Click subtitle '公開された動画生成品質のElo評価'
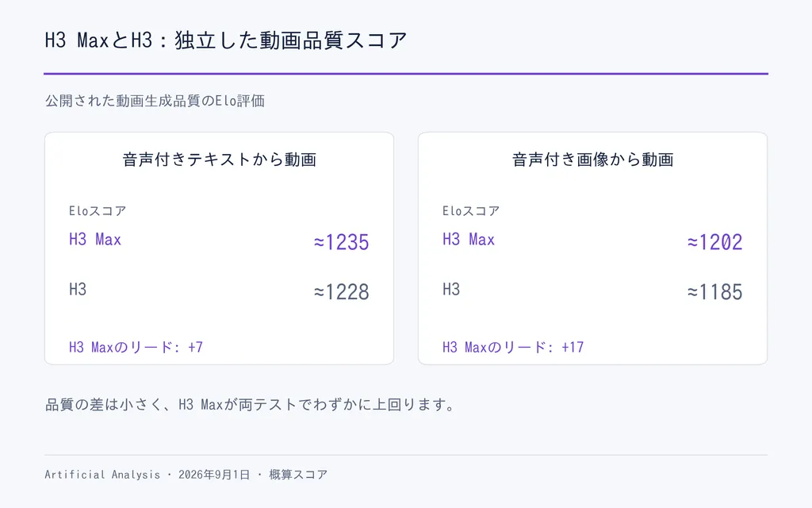 [x=155, y=101]
